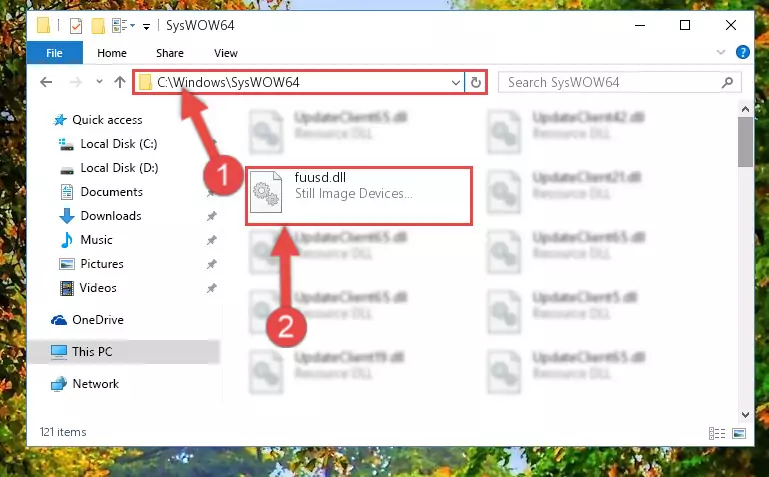Image resolution: width=769 pixels, height=477 pixels.
Task: Select Quick access in navigation pane
Action: click(x=107, y=120)
